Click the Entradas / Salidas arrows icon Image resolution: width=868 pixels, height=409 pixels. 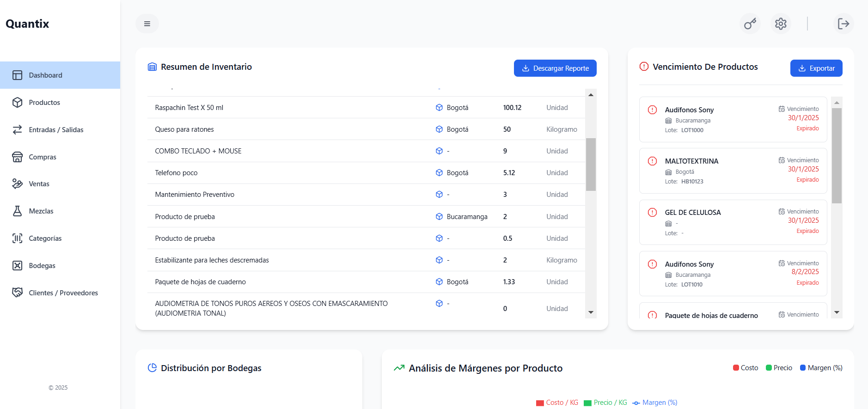click(17, 129)
